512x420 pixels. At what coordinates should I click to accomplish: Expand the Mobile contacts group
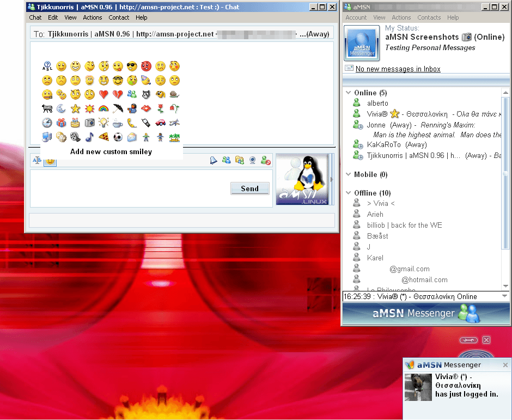(x=348, y=174)
